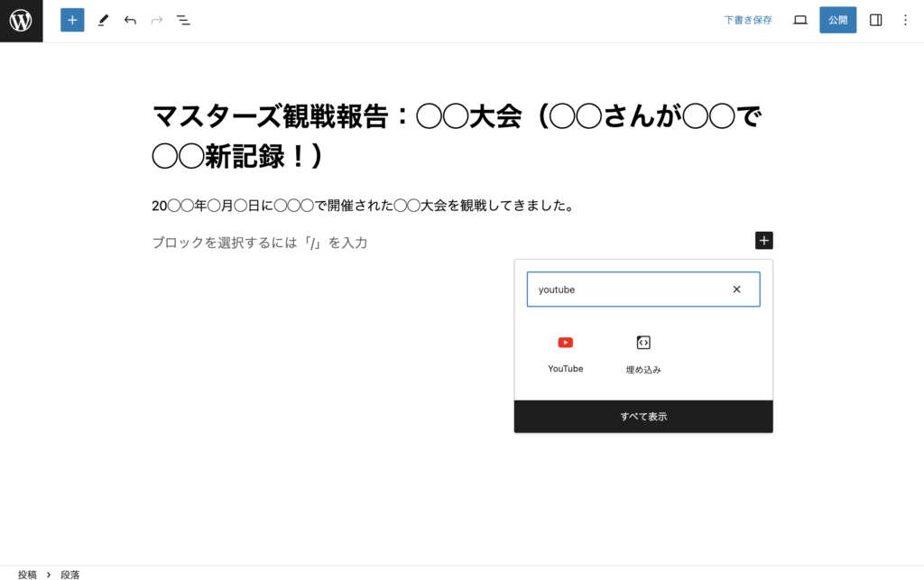Viewport: 924px width, 580px height.
Task: Select 投稿 in the breadcrumb bar
Action: point(27,574)
